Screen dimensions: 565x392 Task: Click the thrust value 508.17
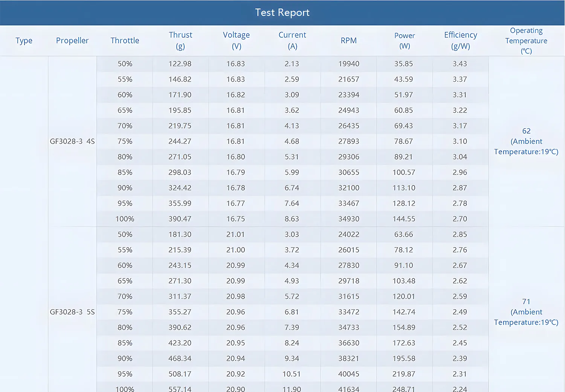click(180, 374)
